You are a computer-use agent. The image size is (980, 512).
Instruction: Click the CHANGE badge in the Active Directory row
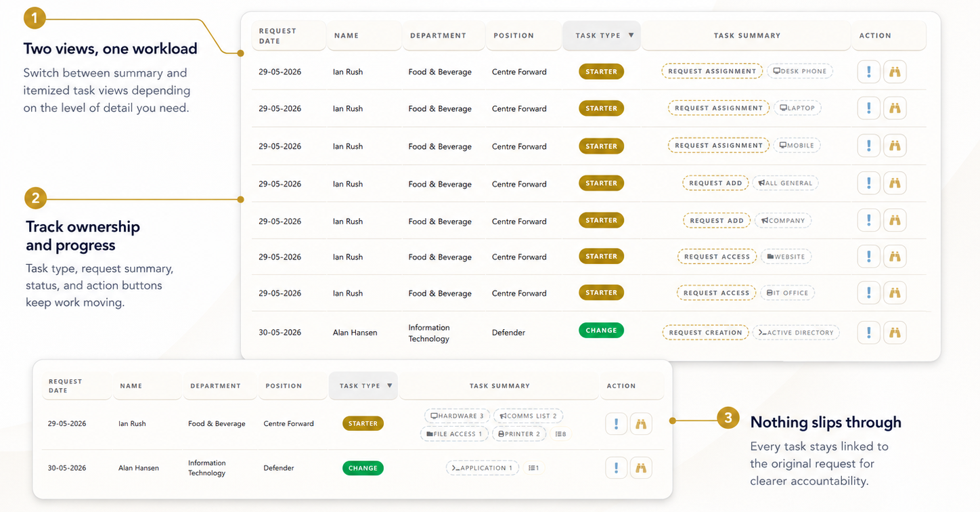[x=601, y=330]
